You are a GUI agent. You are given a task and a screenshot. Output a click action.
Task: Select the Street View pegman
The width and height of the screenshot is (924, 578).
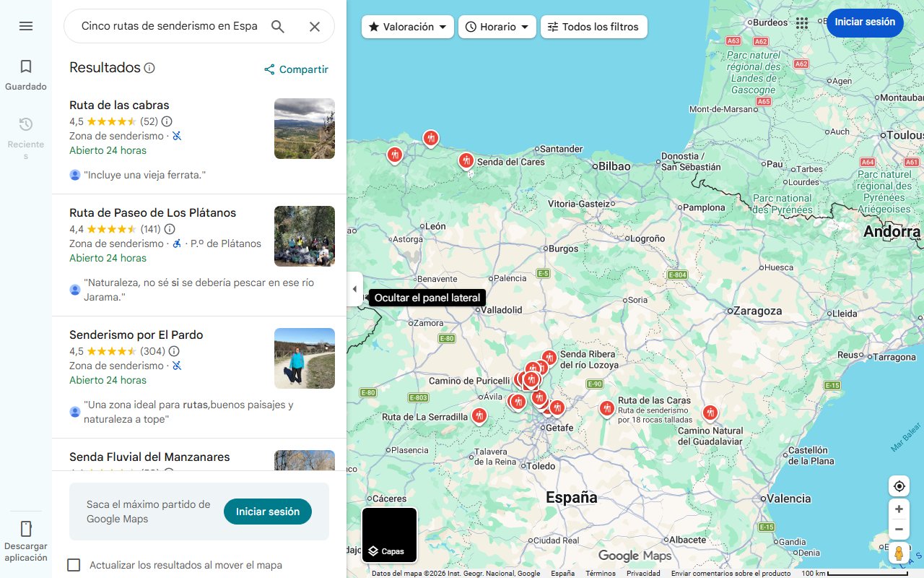(x=899, y=553)
